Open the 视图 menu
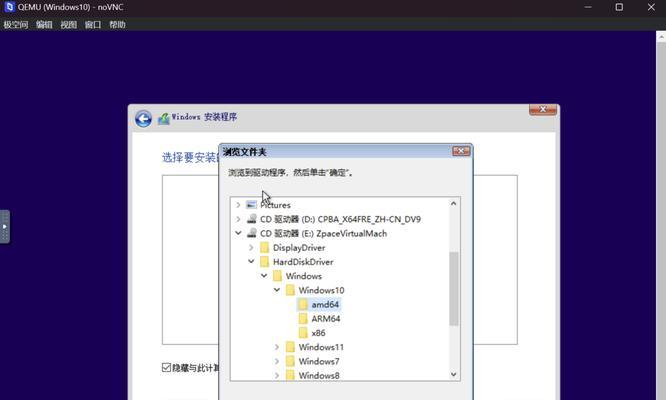Image resolution: width=666 pixels, height=400 pixels. pyautogui.click(x=68, y=25)
